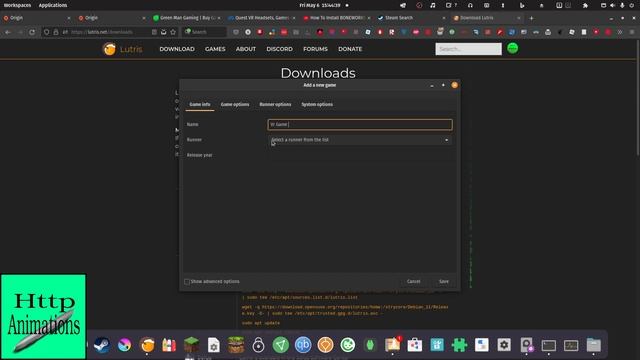Click the browser toolbar Search field

(205, 32)
